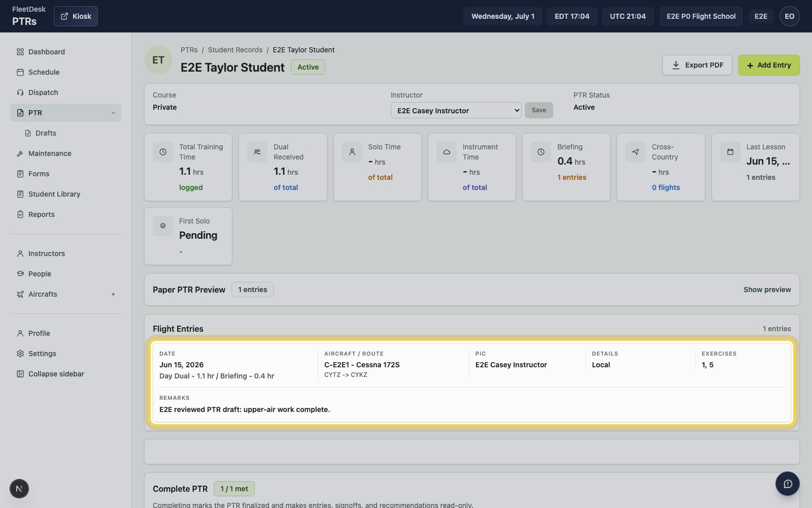
Task: Click the 0 flights cross-country text
Action: (666, 187)
